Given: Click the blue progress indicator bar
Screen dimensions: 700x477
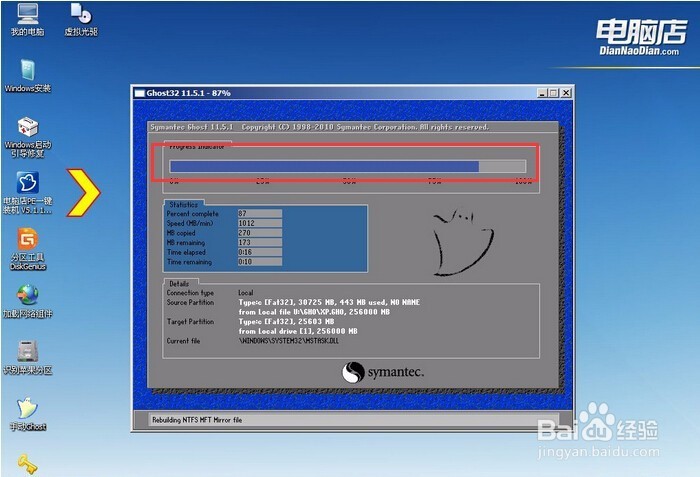Looking at the screenshot, I should tap(347, 167).
